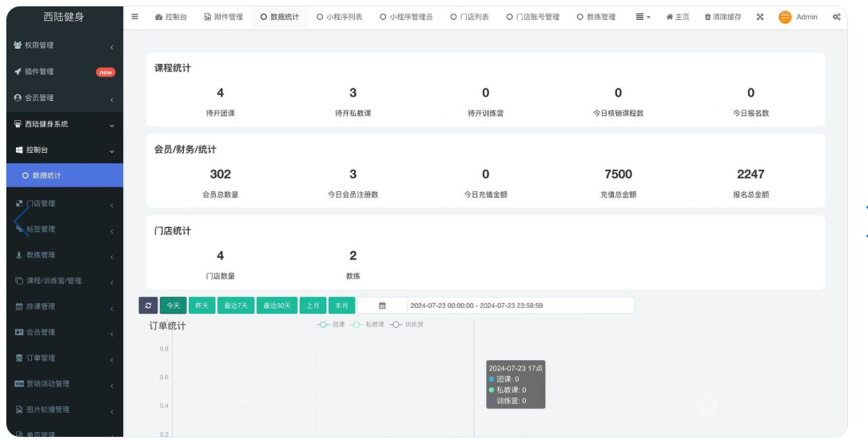Screen dimensions: 868x440
Task: Open the 控制台 tab
Action: [x=171, y=17]
